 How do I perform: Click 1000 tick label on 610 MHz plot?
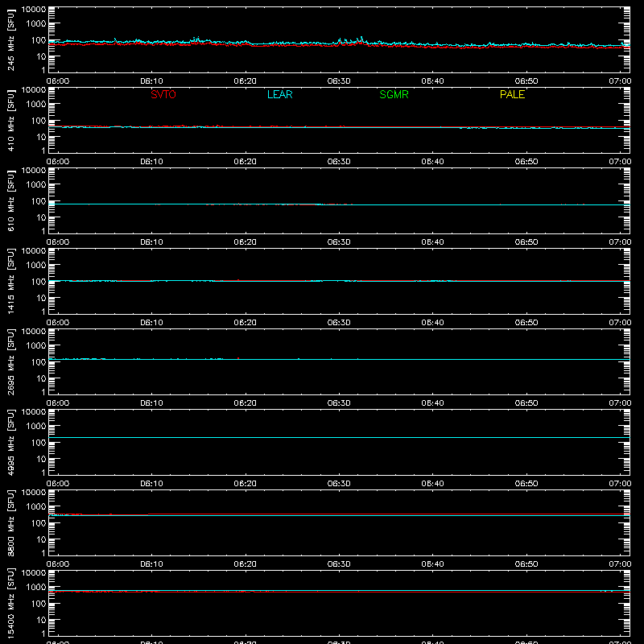[36, 185]
